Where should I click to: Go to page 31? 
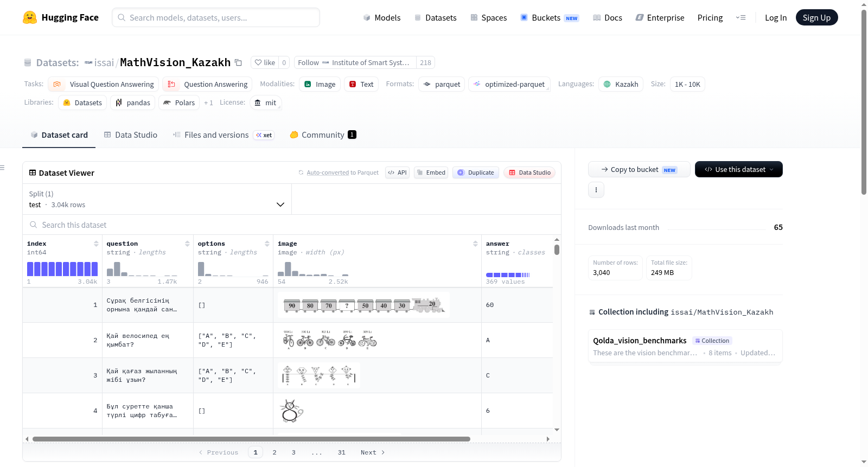[x=341, y=452]
